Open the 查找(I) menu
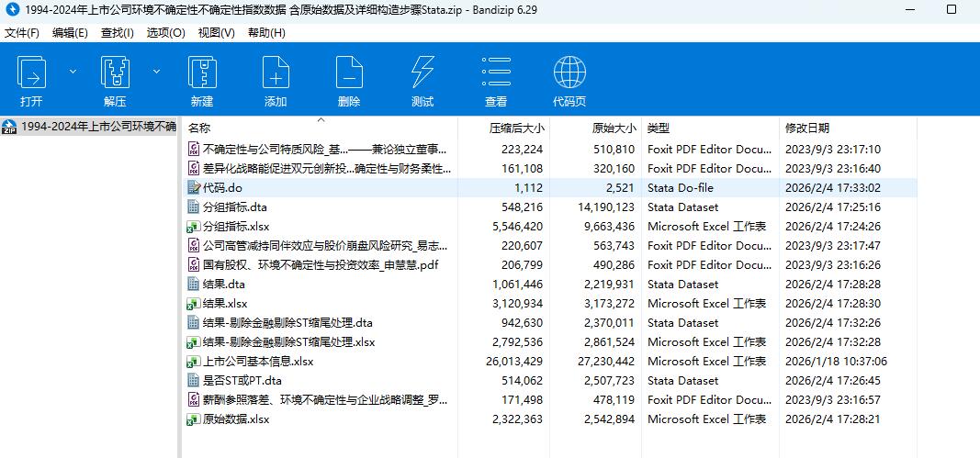980x458 pixels. [x=118, y=33]
